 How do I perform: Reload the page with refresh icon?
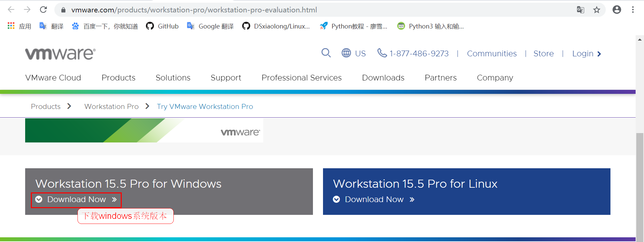point(43,10)
